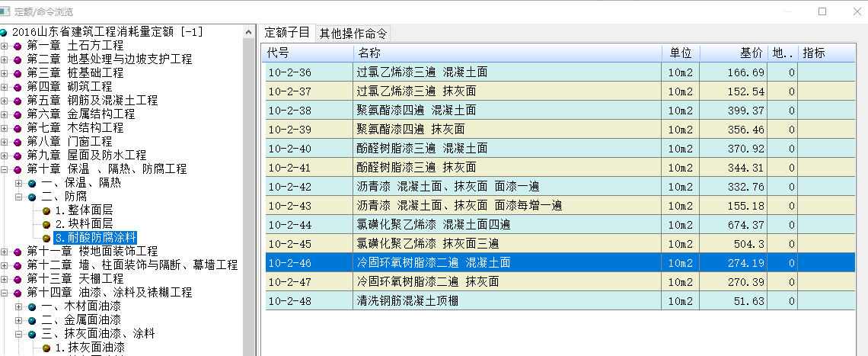The height and width of the screenshot is (356, 868).
Task: Sort by 单位 column header
Action: pyautogui.click(x=681, y=53)
